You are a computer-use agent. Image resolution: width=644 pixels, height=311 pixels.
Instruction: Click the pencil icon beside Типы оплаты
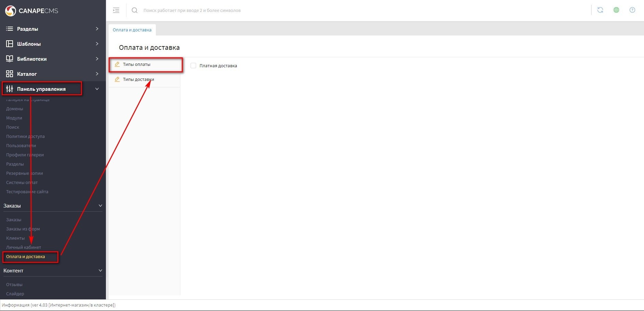(x=117, y=64)
